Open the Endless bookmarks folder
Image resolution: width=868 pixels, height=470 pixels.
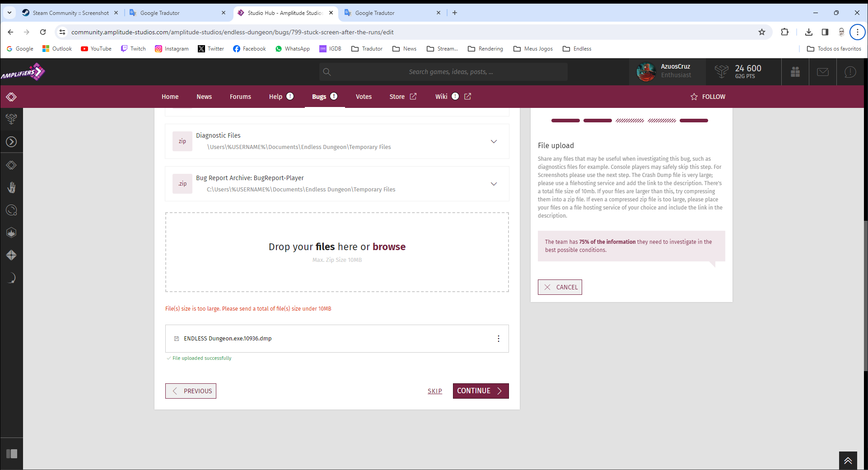point(577,49)
